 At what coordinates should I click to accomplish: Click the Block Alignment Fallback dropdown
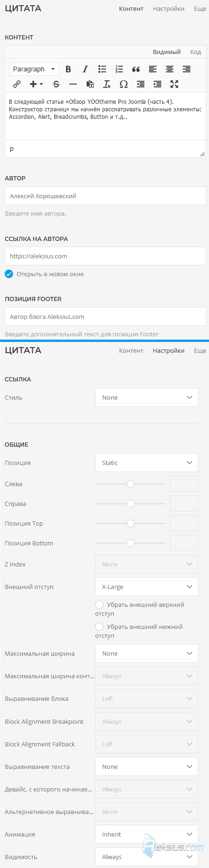[x=147, y=744]
